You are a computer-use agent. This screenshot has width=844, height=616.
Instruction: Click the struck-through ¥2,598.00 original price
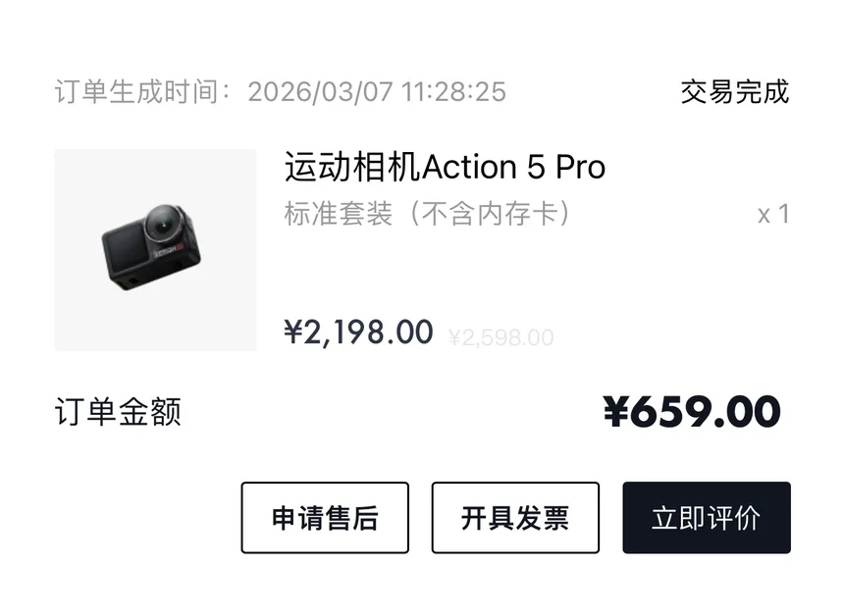tap(501, 338)
